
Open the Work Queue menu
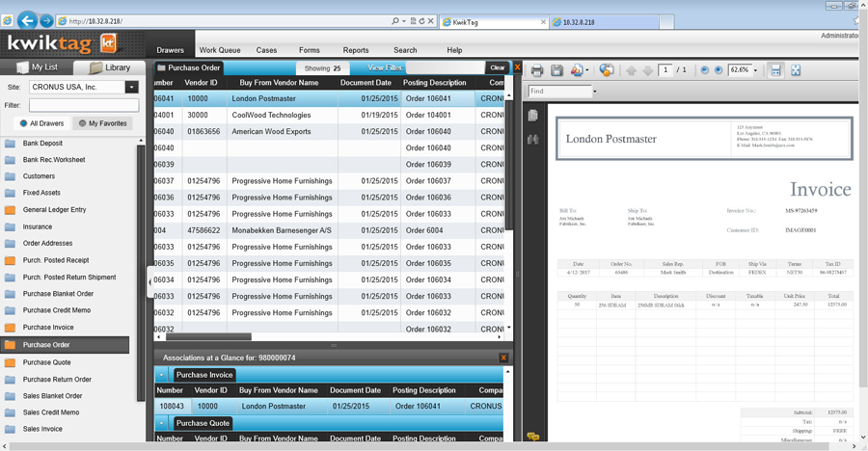pos(220,50)
